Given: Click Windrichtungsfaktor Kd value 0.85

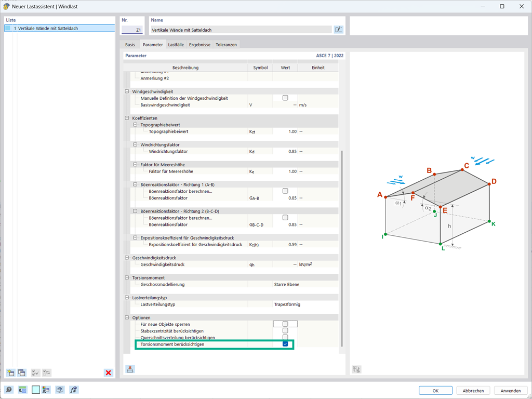Looking at the screenshot, I should tap(285, 151).
